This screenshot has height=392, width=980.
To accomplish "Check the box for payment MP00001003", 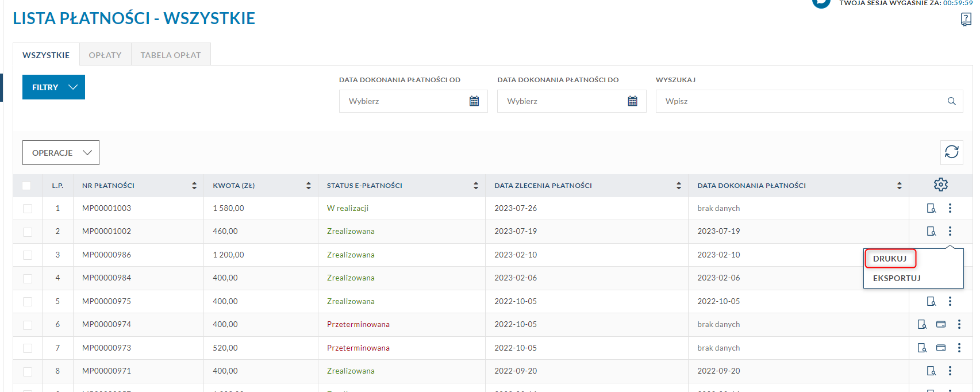I will (x=28, y=209).
